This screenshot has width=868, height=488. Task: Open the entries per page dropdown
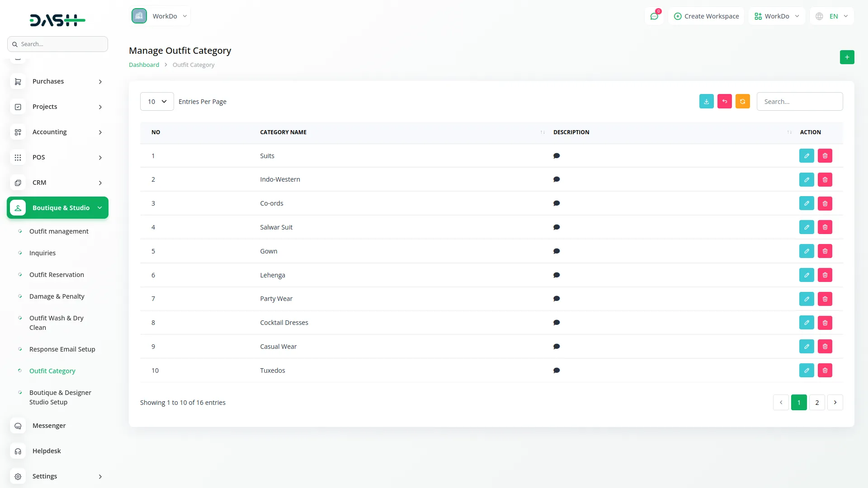tap(157, 102)
